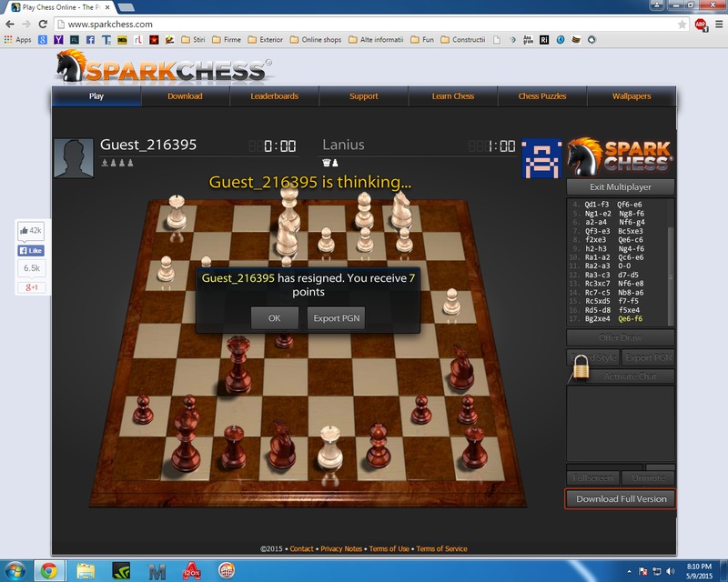The height and width of the screenshot is (582, 728).
Task: Click the Download Full Version button
Action: [621, 499]
